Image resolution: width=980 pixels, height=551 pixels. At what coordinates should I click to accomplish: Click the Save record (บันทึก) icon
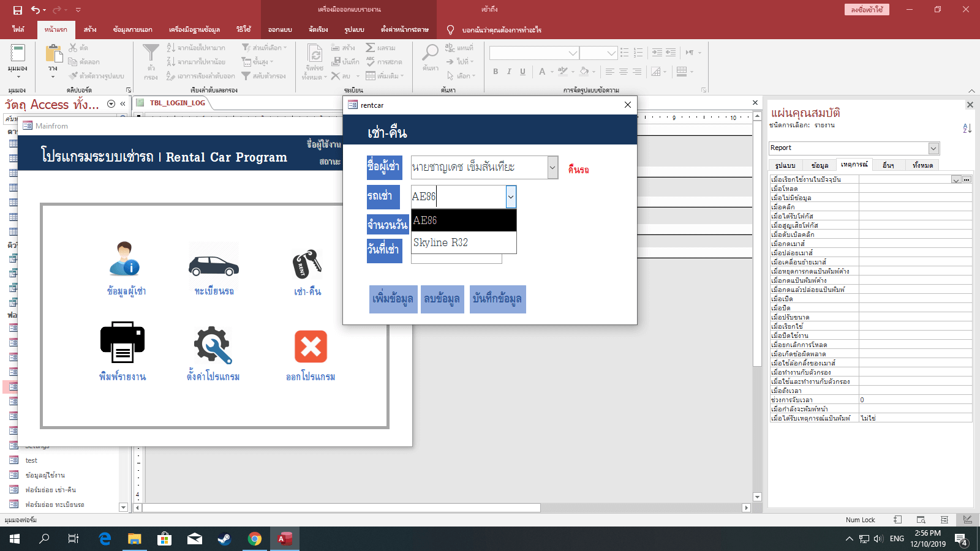coord(336,62)
